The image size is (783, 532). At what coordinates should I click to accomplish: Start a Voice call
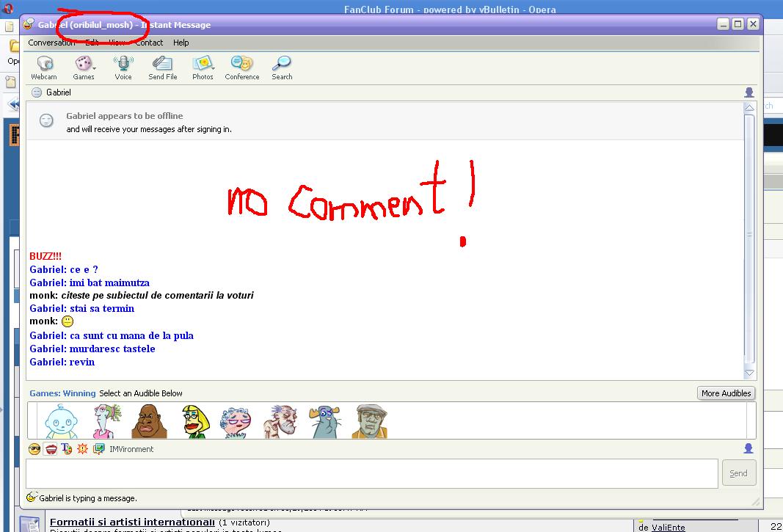[x=123, y=68]
